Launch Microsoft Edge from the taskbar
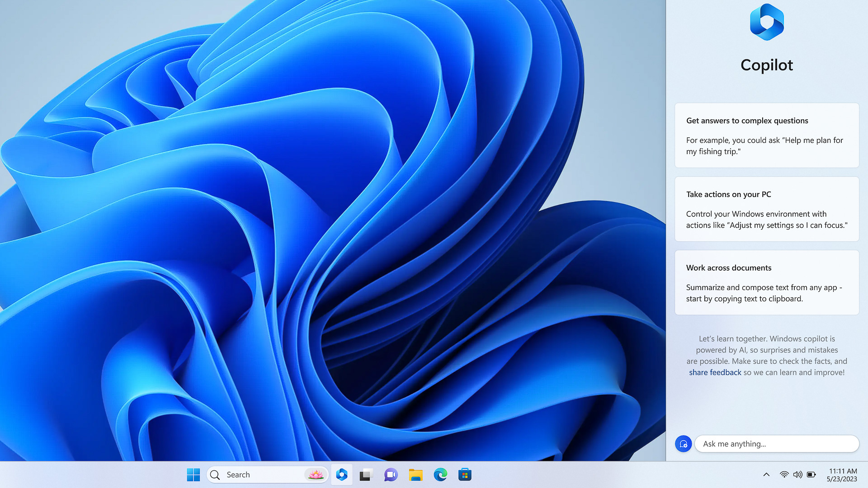Viewport: 868px width, 488px height. [x=440, y=474]
